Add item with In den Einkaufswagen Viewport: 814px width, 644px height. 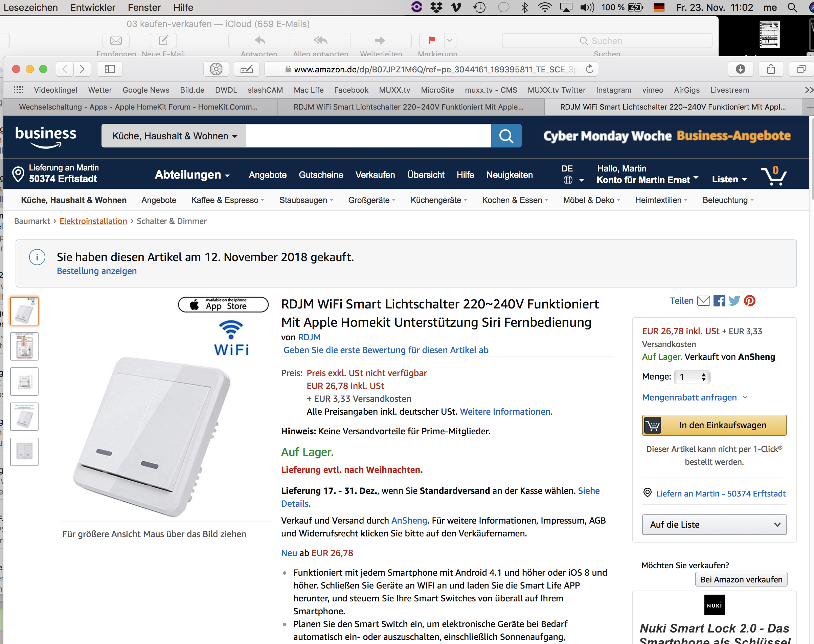click(714, 425)
